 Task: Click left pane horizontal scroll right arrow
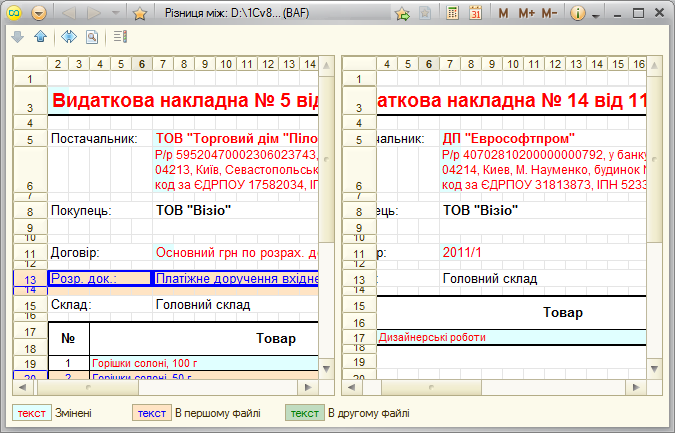tap(308, 387)
